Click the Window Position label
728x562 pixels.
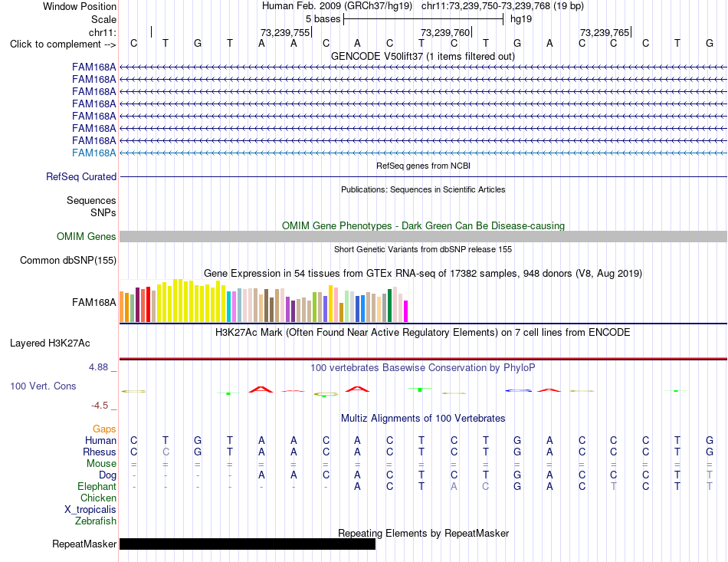tap(80, 6)
